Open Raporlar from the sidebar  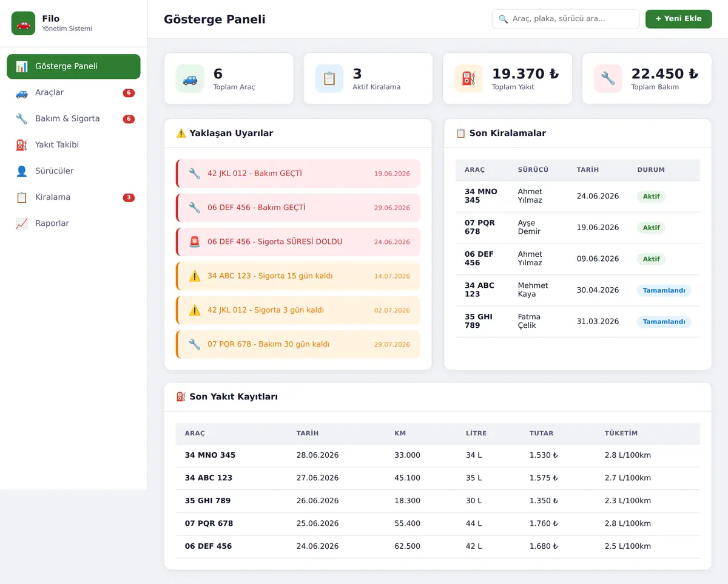[73, 223]
